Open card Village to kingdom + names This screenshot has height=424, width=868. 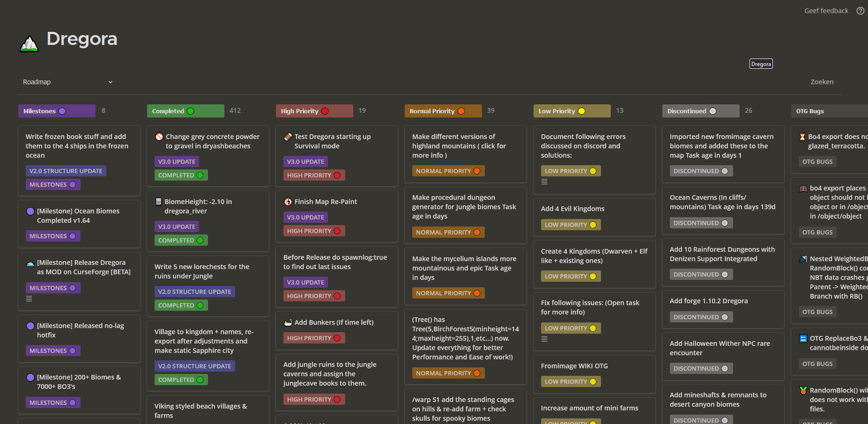tap(208, 356)
